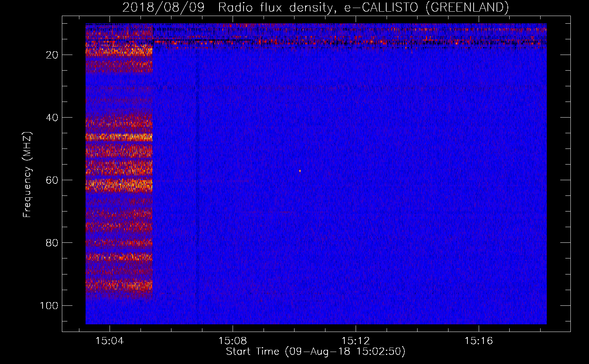
Task: Click the "80" frequency tick label
Action: coord(52,243)
